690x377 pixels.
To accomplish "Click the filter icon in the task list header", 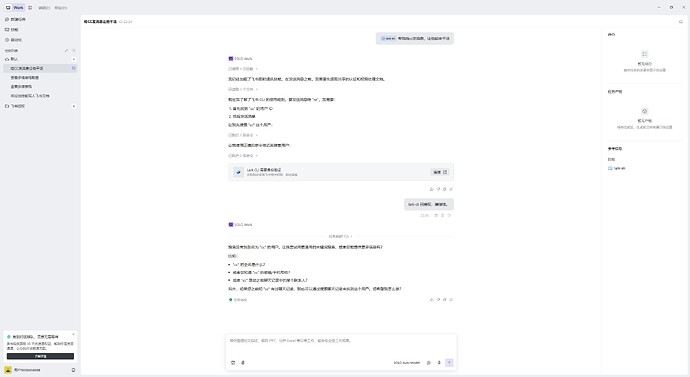I will click(73, 51).
